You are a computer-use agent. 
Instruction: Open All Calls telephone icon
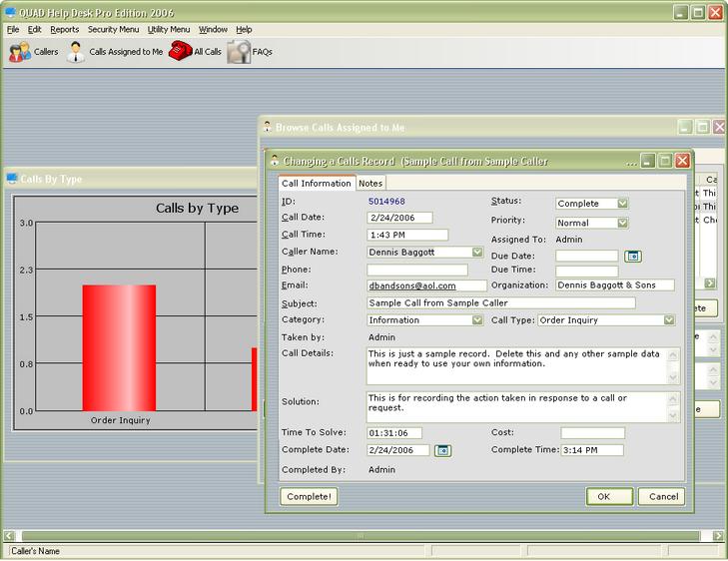tap(180, 52)
